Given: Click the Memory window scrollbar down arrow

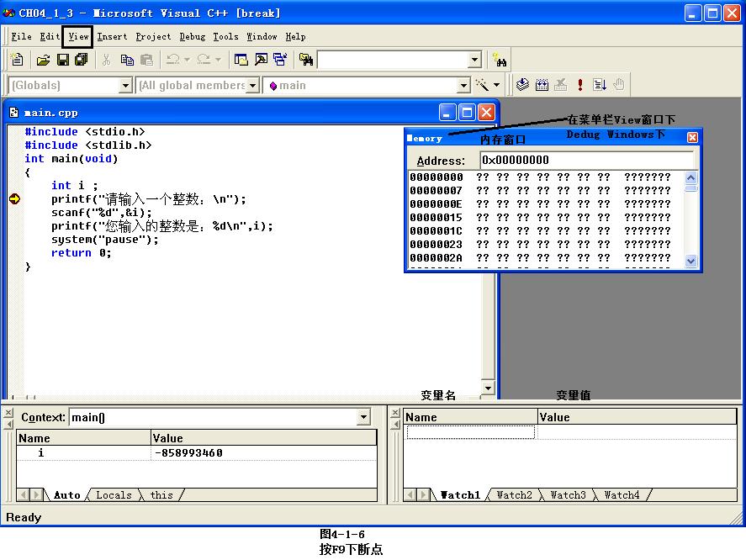Looking at the screenshot, I should point(691,262).
